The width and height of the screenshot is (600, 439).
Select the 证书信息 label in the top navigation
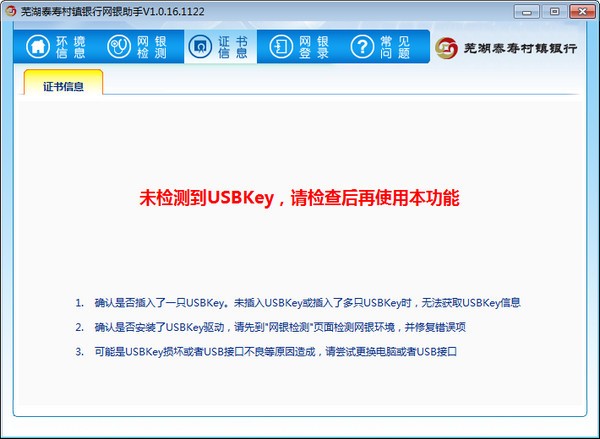tap(234, 47)
